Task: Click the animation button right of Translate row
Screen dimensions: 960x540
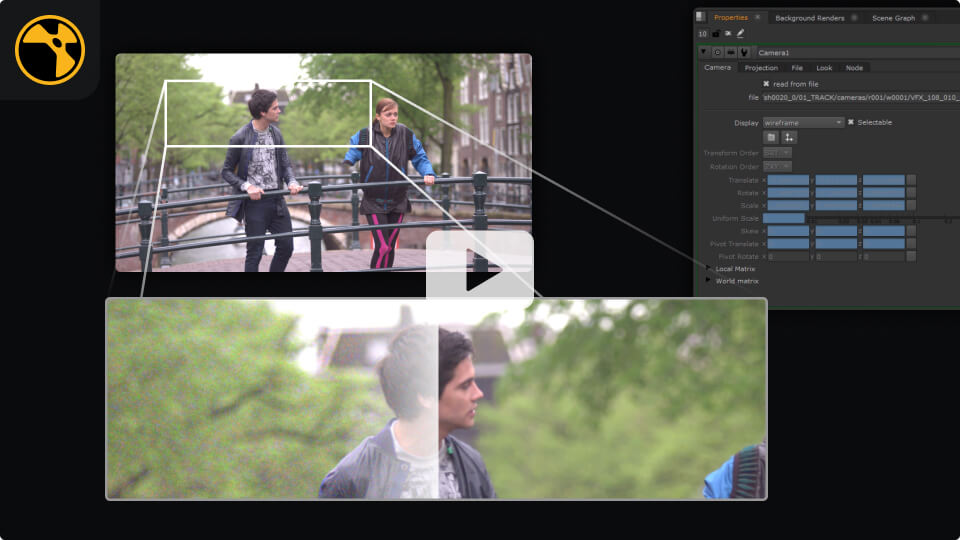Action: pyautogui.click(x=911, y=180)
